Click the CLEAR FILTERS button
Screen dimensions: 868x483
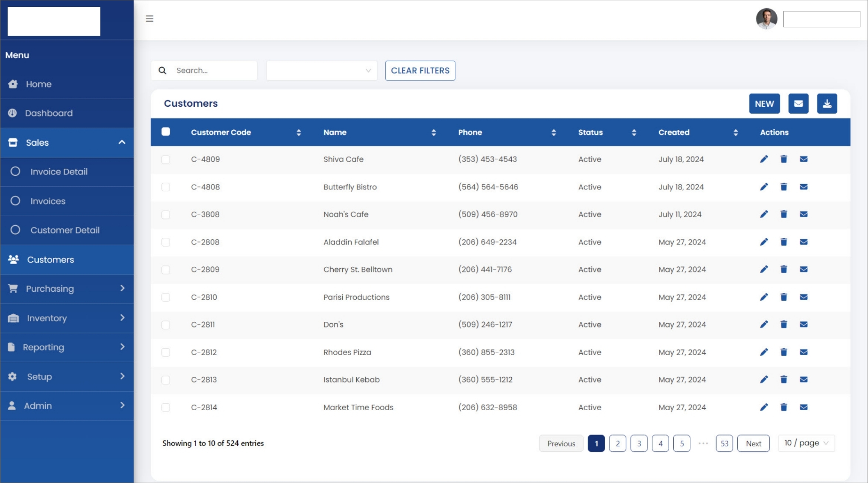[x=420, y=71]
